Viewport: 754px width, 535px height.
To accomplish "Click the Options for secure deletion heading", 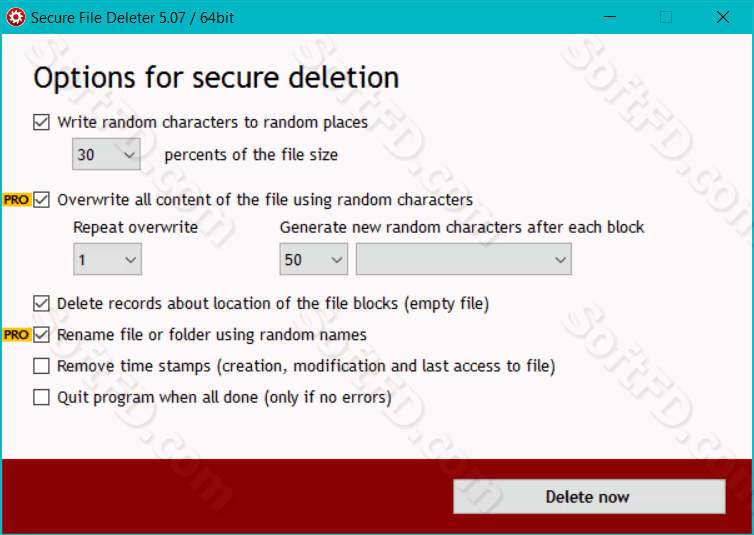I will click(x=216, y=77).
